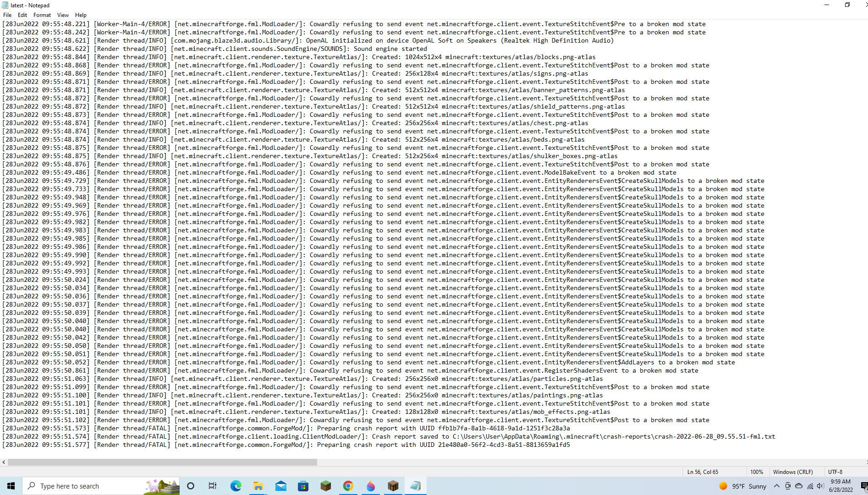The height and width of the screenshot is (495, 868).
Task: Launch the Minecraft grass block taskbar icon
Action: (326, 486)
